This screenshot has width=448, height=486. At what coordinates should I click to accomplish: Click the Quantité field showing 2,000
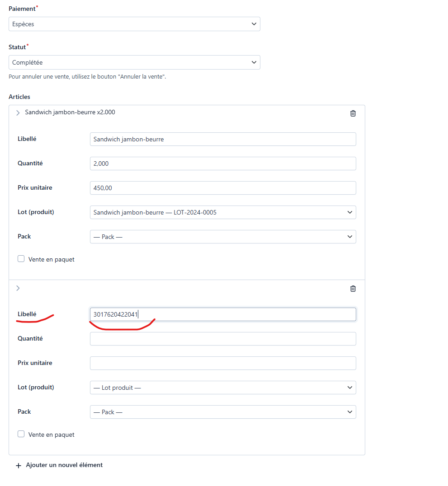[x=223, y=164]
